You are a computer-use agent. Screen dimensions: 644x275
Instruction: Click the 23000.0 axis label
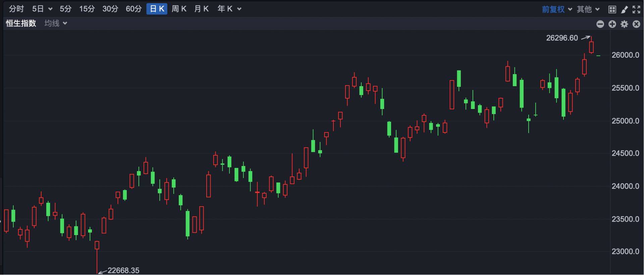625,252
